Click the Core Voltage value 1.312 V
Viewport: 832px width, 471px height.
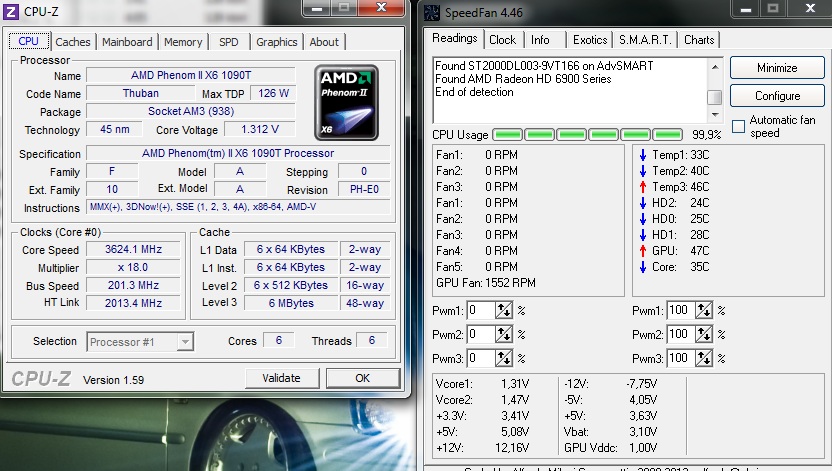click(x=259, y=129)
